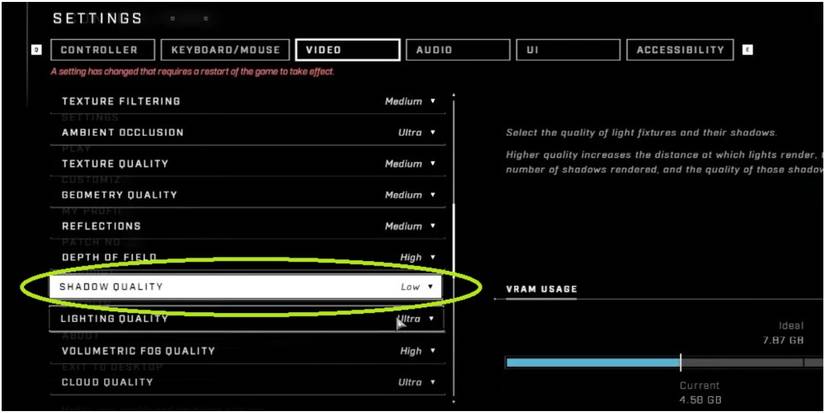
Task: Click the next-tab key icon beside Accessibility
Action: 748,50
